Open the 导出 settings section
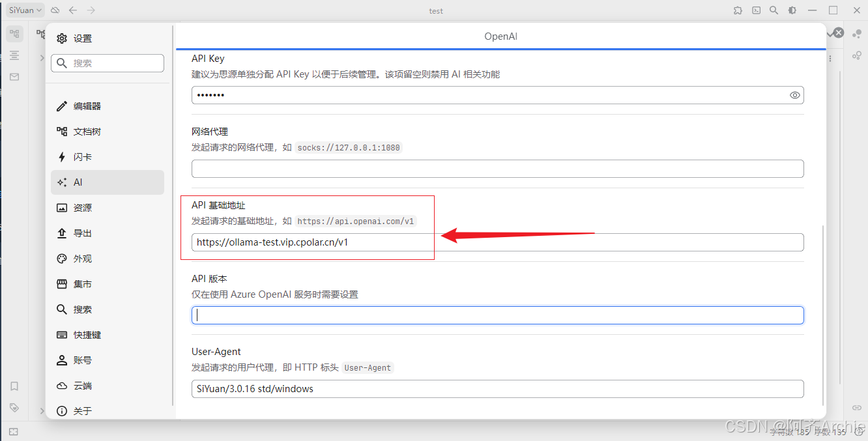 (x=108, y=233)
